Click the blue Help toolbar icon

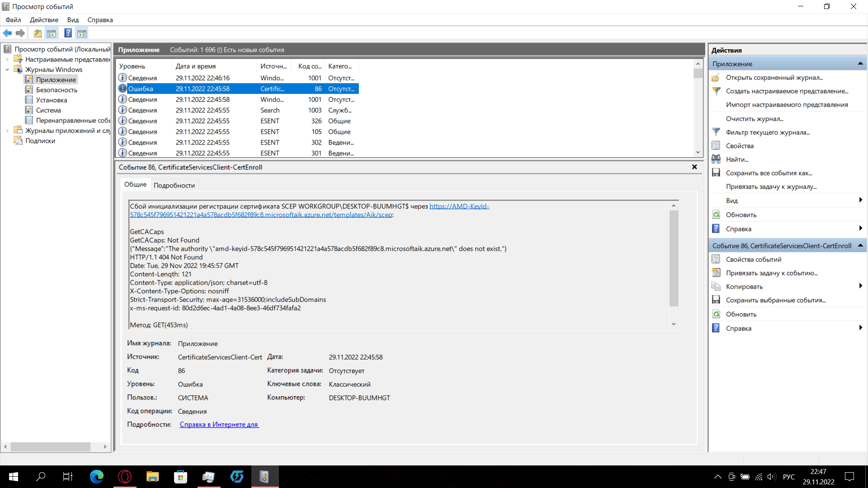point(68,33)
